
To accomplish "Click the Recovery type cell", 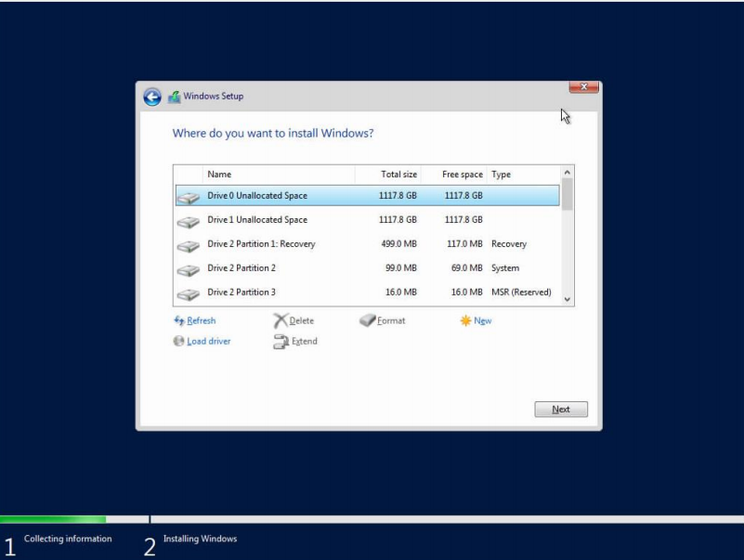I will (509, 244).
